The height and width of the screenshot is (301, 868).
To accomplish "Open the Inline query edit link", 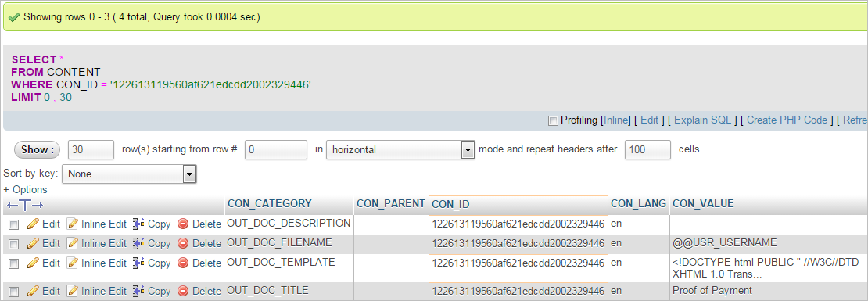I will [615, 120].
